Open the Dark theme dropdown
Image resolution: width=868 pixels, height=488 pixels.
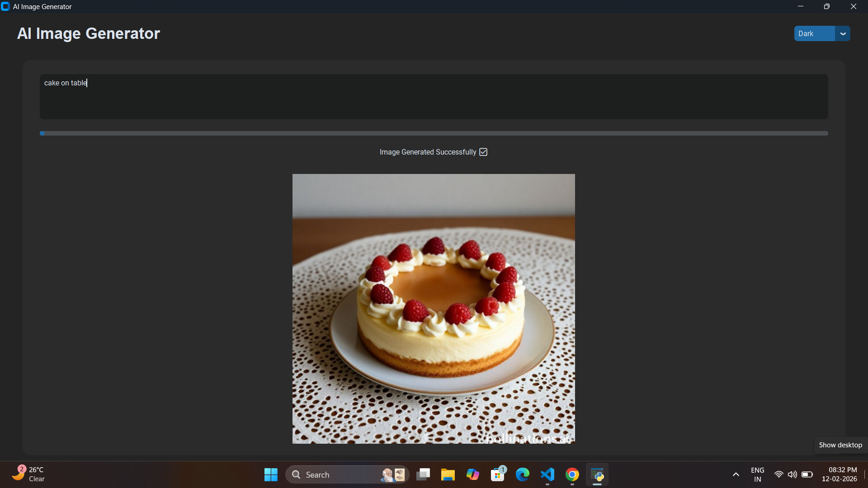822,33
